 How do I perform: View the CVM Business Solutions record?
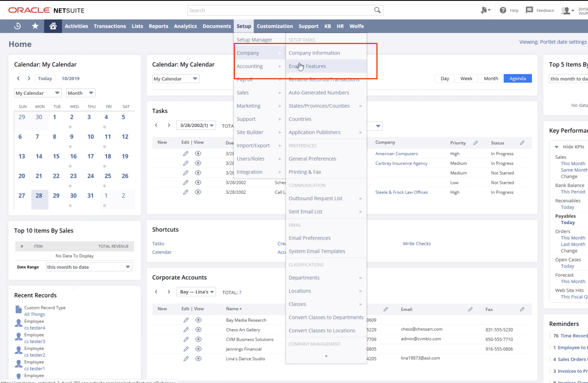click(198, 339)
